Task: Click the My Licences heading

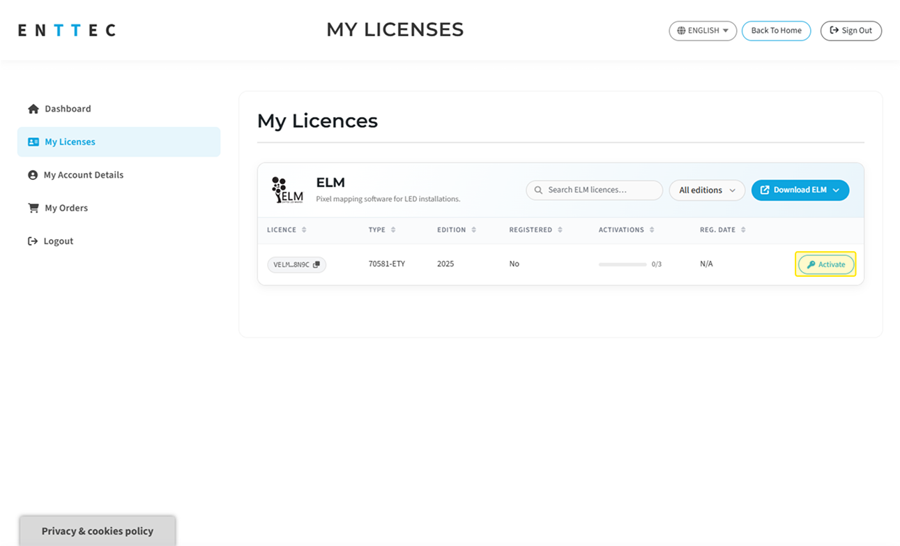Action: [317, 121]
